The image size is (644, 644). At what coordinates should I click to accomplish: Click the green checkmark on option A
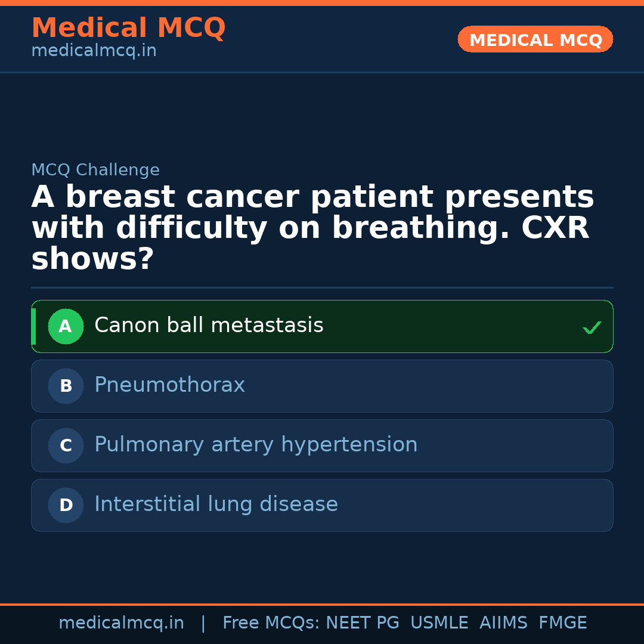tap(592, 327)
